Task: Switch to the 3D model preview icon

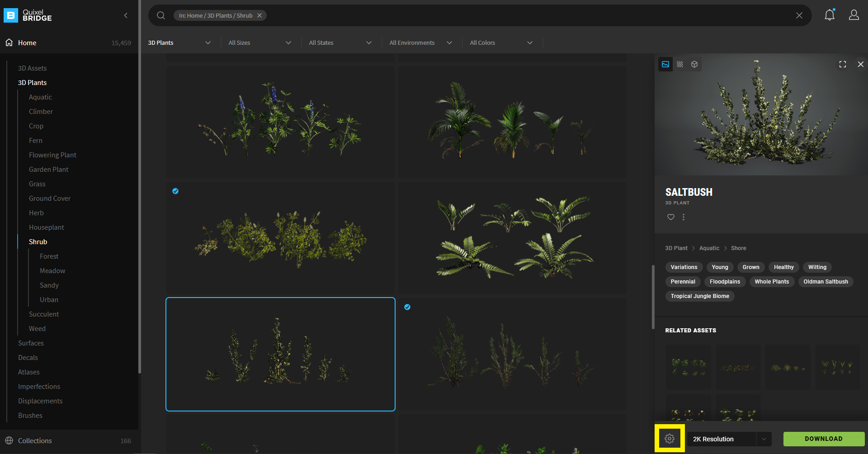Action: click(x=694, y=64)
